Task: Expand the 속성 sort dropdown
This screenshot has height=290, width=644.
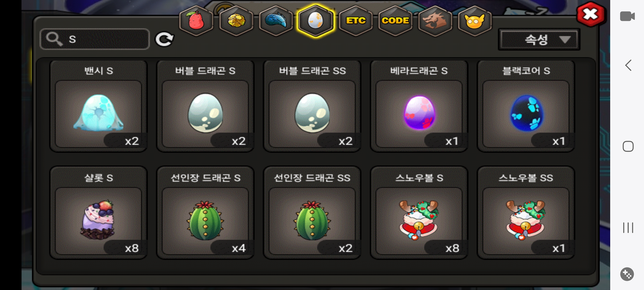Action: click(539, 40)
